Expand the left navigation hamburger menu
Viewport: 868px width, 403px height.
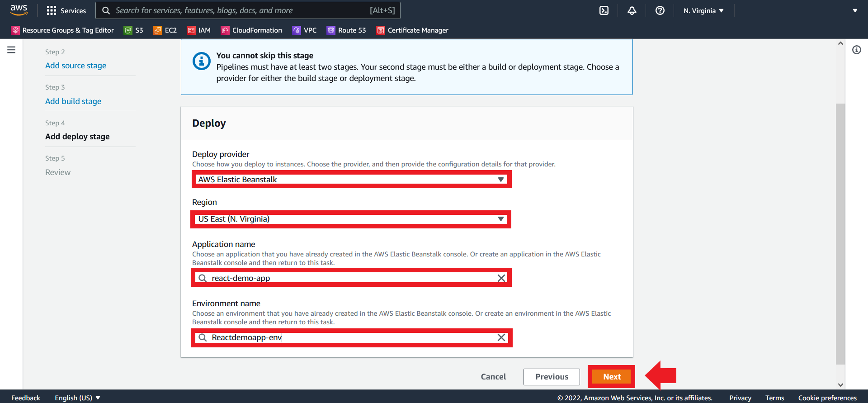point(11,50)
